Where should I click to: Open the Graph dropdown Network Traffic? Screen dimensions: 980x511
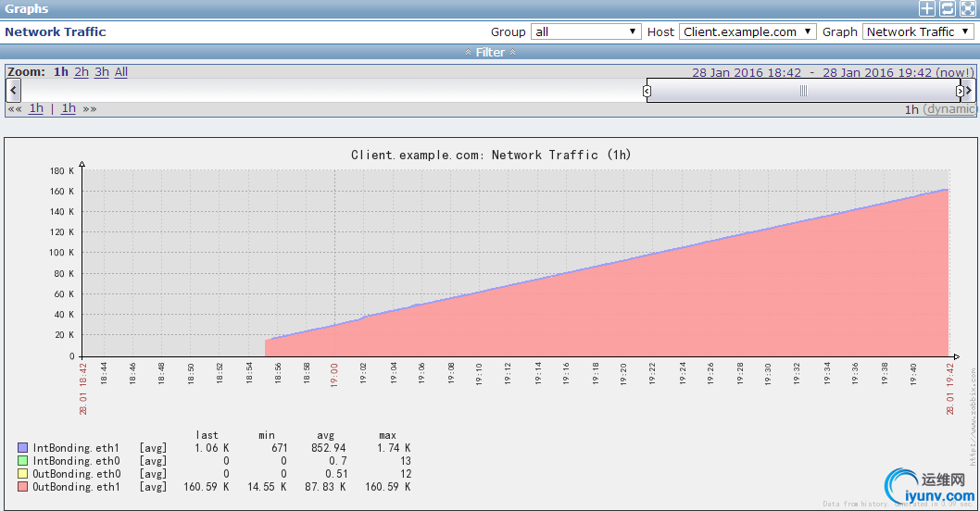click(x=918, y=31)
